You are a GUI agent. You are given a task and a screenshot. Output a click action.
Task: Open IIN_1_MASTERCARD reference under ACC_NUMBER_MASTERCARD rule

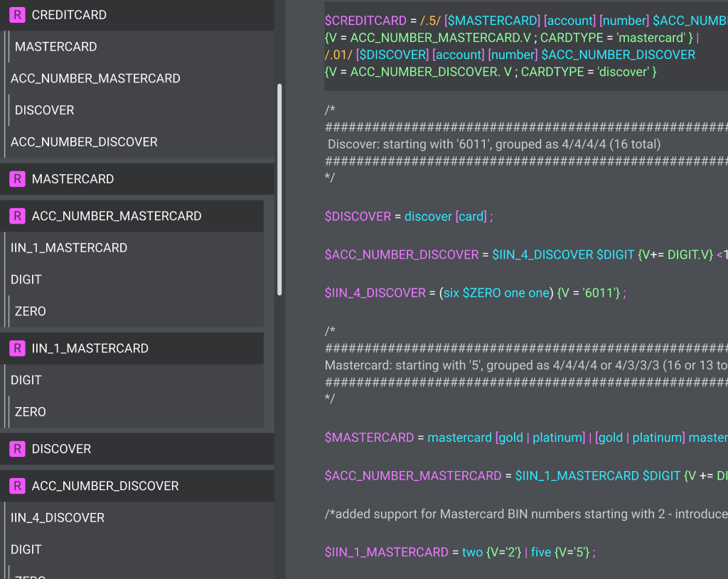point(69,248)
